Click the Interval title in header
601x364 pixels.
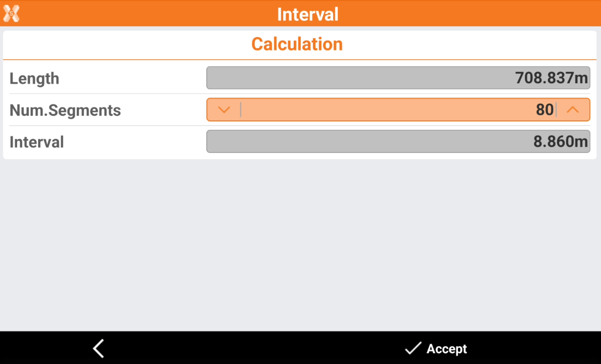coord(308,14)
